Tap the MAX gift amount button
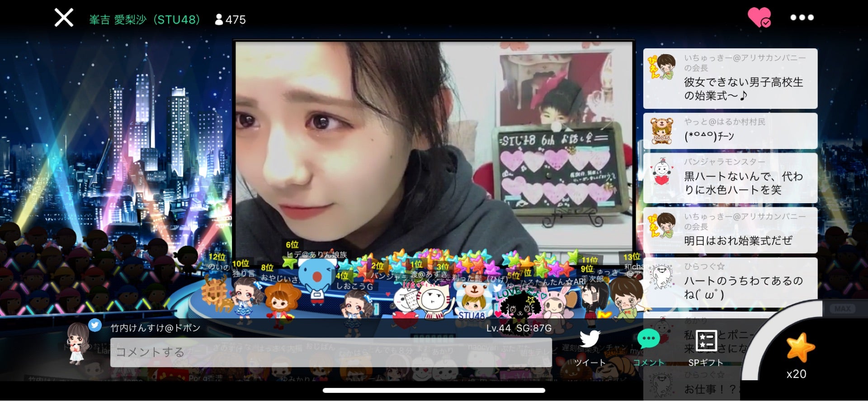The height and width of the screenshot is (401, 868). pos(842,308)
